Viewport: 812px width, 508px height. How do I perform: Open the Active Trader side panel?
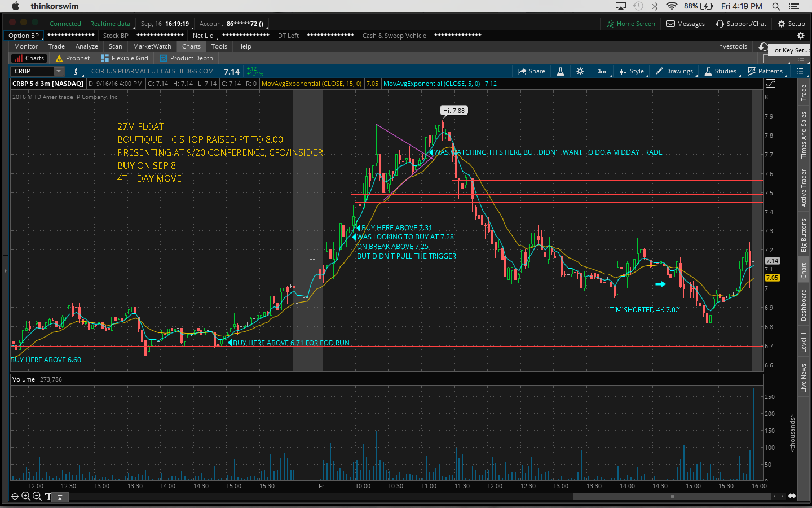(804, 188)
